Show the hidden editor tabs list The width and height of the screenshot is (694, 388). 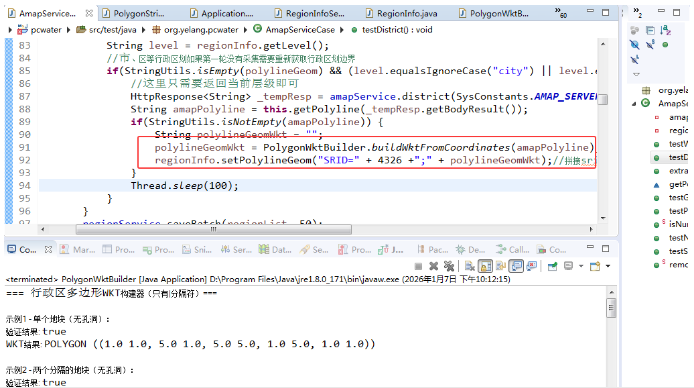(x=561, y=13)
